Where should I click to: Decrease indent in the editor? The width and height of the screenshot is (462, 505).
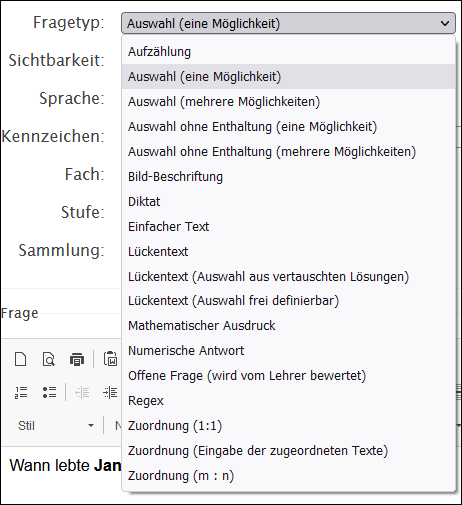82,392
